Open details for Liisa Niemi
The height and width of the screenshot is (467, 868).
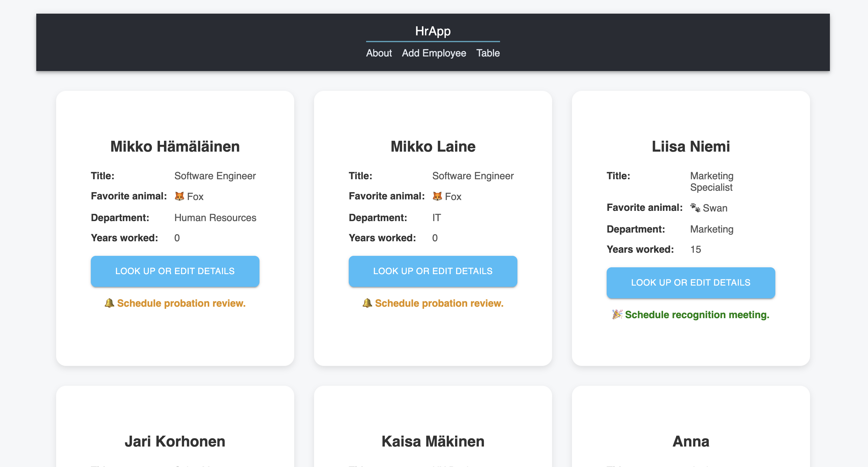coord(691,283)
